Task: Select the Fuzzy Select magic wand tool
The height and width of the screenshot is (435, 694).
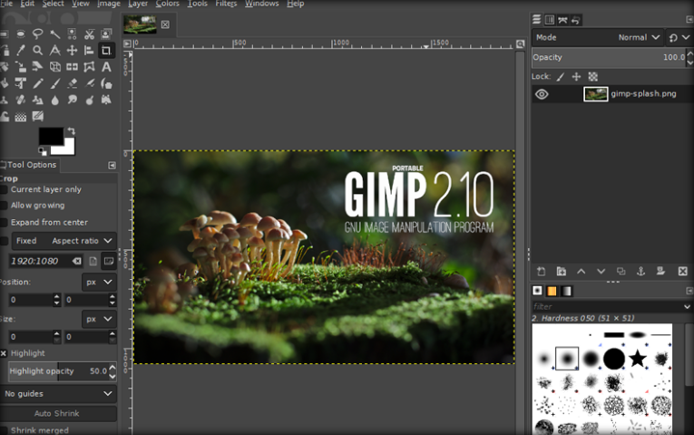Action: (55, 34)
